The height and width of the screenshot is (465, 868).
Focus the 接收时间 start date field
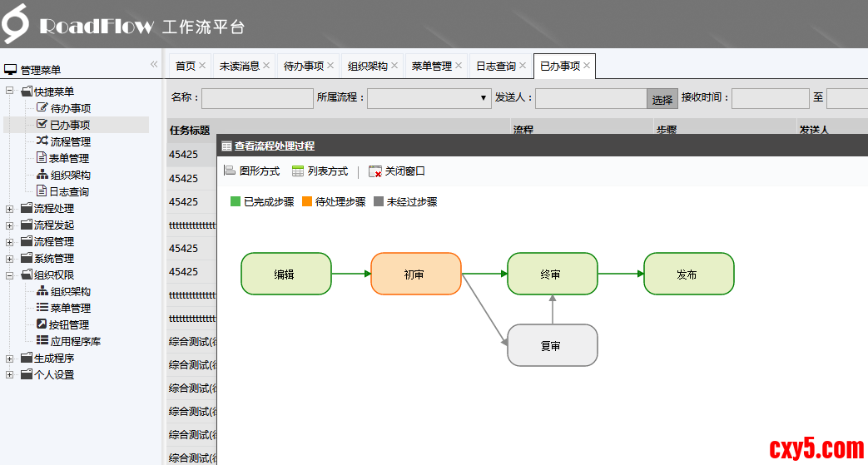[x=771, y=98]
